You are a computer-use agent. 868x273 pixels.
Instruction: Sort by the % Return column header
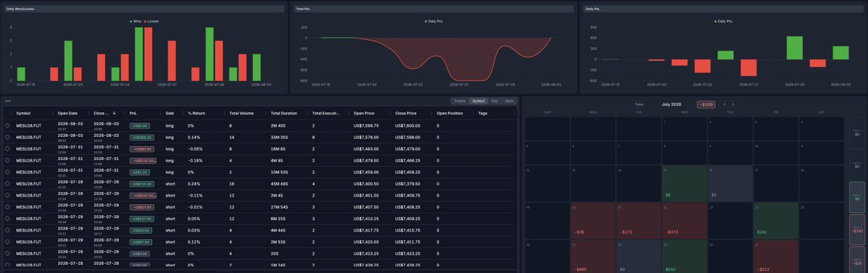196,113
